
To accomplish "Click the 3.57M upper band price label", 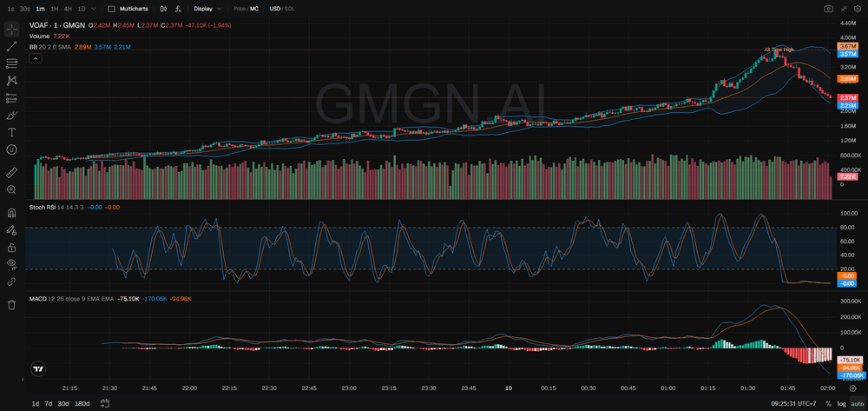I will (849, 54).
